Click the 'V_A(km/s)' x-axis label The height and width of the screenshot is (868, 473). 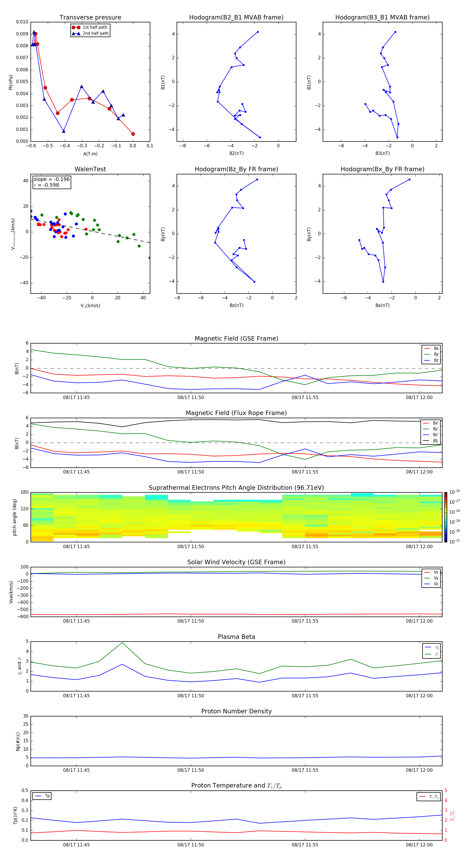click(90, 306)
